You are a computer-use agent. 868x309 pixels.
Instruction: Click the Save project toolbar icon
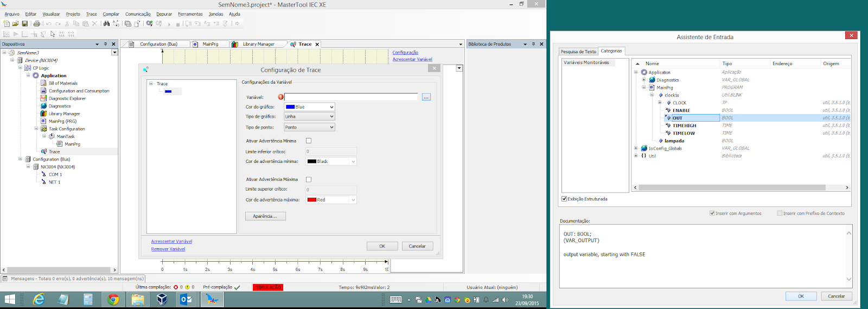point(24,24)
